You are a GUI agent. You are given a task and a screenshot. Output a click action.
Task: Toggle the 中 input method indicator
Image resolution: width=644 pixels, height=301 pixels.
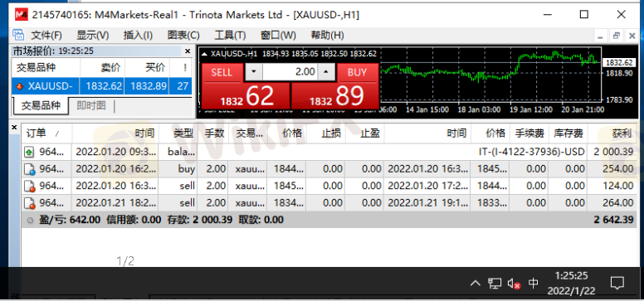pos(533,284)
